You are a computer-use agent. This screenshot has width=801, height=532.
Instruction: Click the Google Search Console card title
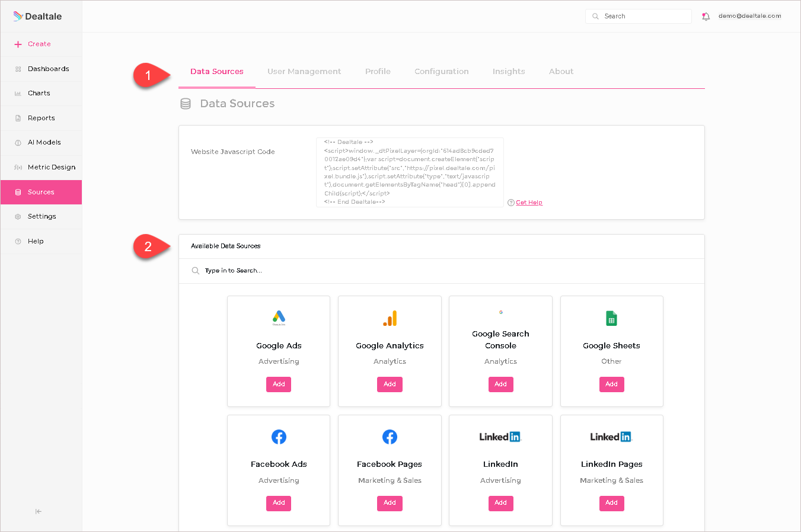[x=500, y=340]
